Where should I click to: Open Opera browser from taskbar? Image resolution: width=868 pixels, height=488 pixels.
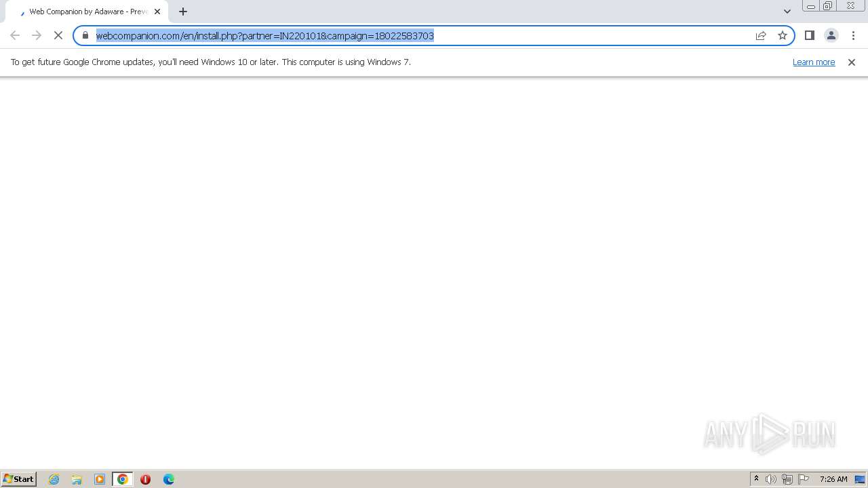pos(145,479)
